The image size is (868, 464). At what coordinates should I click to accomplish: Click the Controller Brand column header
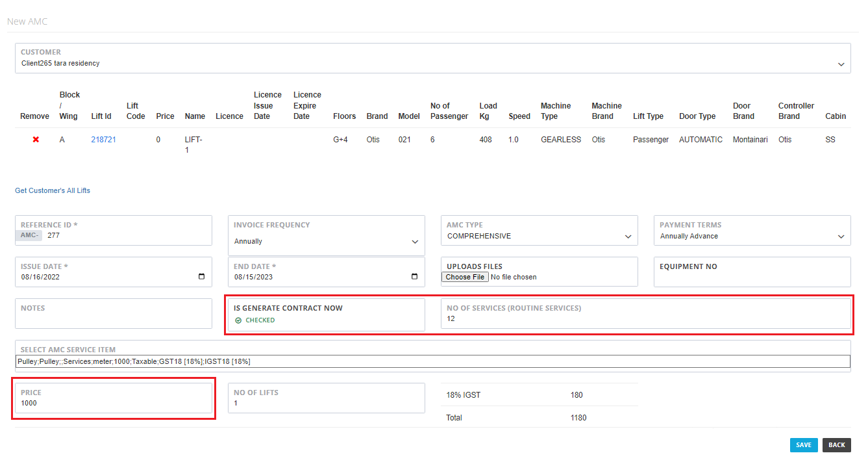(x=796, y=111)
